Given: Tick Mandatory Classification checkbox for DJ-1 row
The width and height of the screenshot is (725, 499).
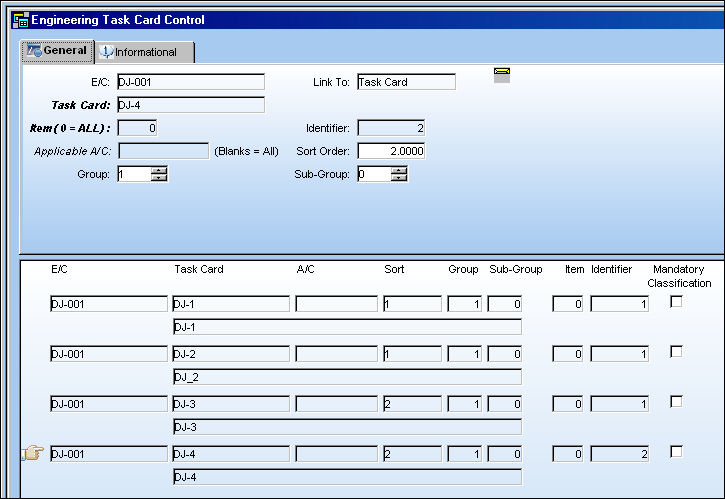Looking at the screenshot, I should [676, 302].
